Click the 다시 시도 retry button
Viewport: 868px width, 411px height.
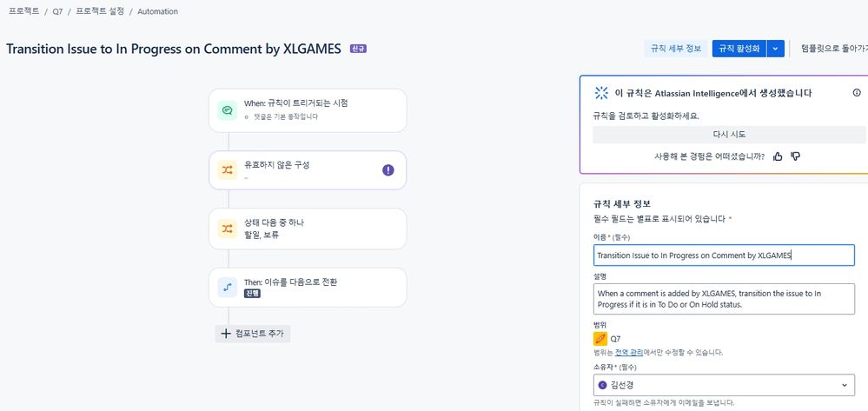tap(729, 135)
